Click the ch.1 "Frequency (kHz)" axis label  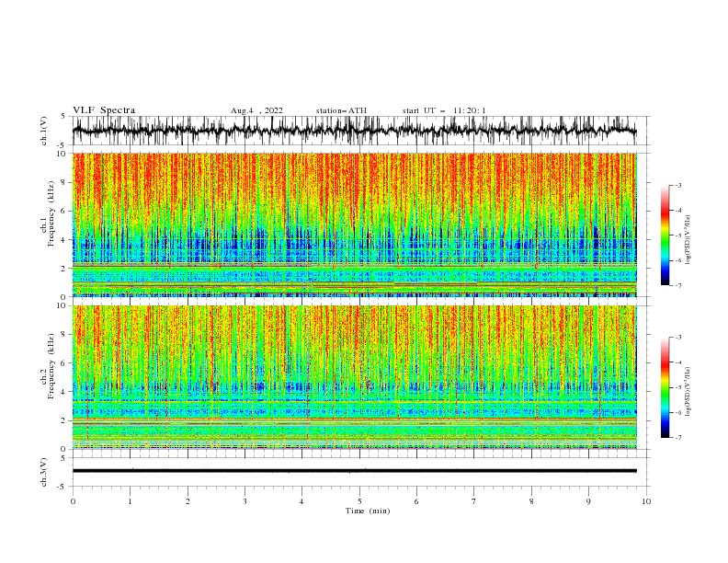point(51,213)
